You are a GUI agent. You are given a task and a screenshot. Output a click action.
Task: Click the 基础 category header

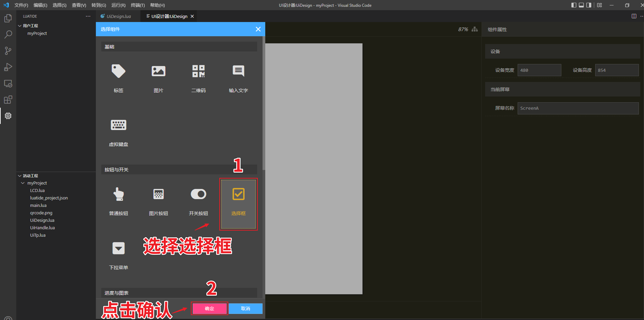click(179, 47)
